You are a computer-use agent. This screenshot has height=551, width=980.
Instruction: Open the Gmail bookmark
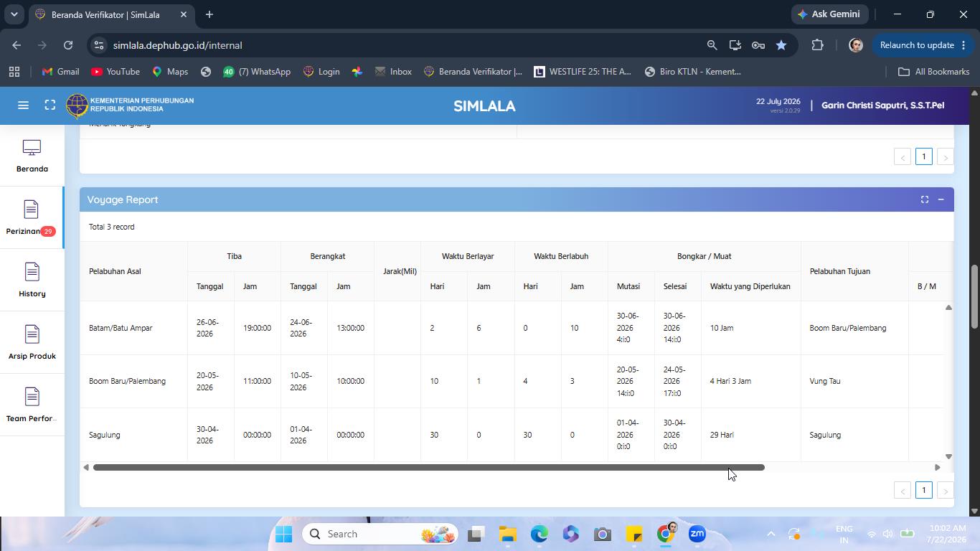(x=60, y=72)
